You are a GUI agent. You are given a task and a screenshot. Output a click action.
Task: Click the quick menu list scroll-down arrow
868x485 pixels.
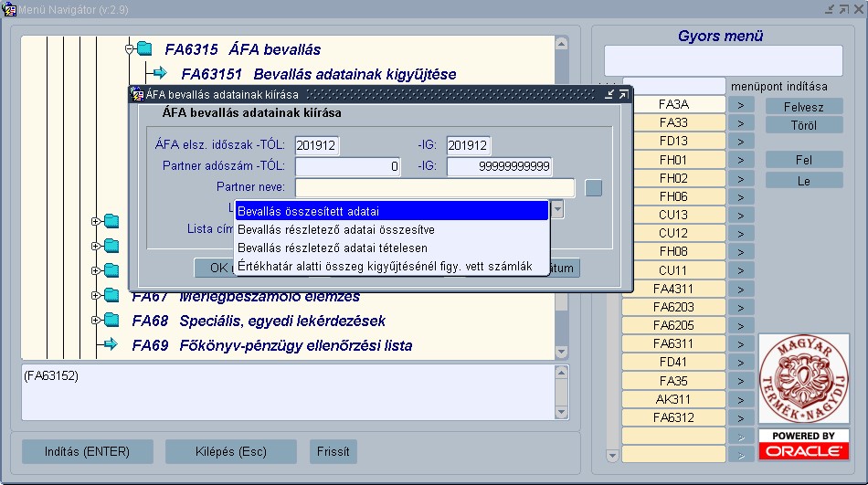612,456
